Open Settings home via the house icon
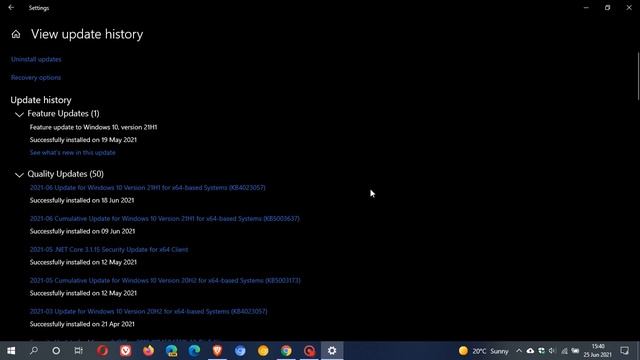The width and height of the screenshot is (640, 360). click(x=16, y=34)
